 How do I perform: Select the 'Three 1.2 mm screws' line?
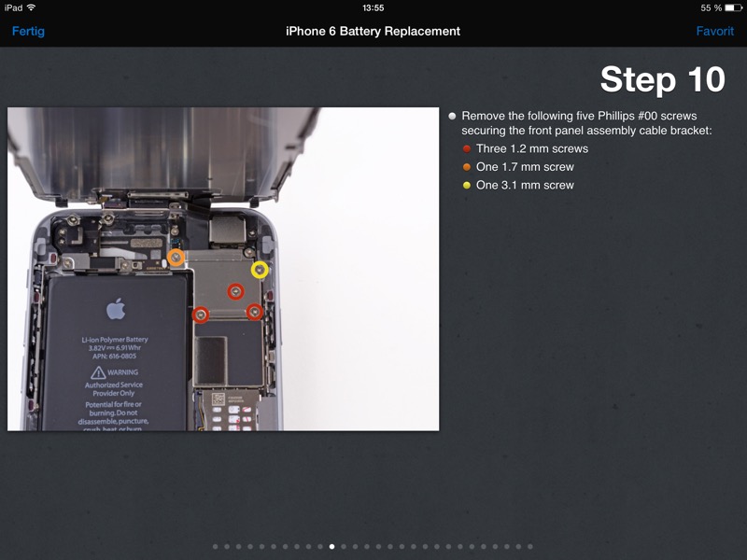point(531,149)
